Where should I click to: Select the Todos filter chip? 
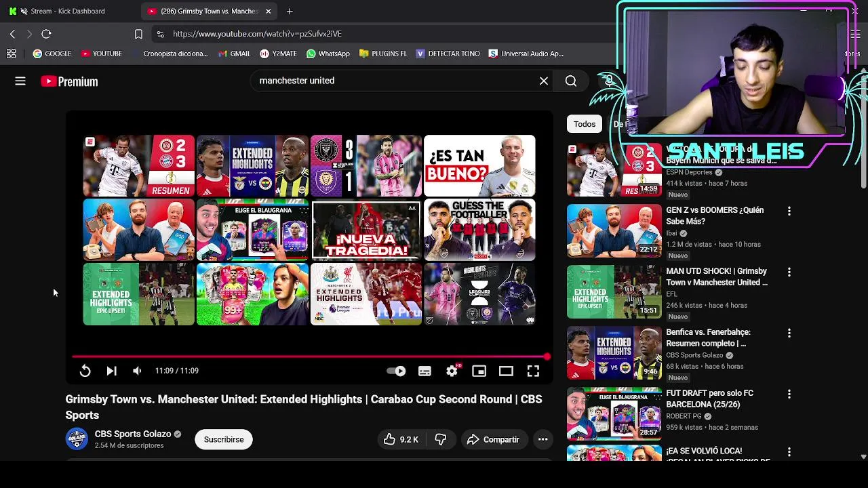[x=585, y=124]
